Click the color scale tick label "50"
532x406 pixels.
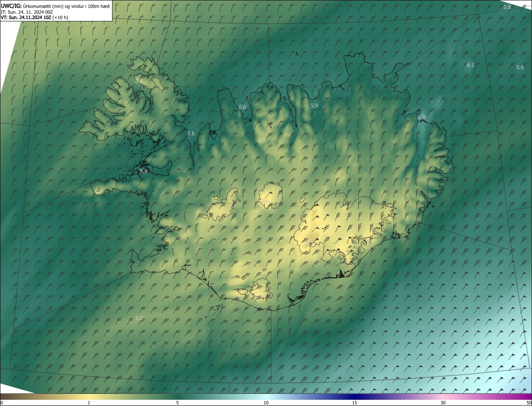(x=529, y=403)
